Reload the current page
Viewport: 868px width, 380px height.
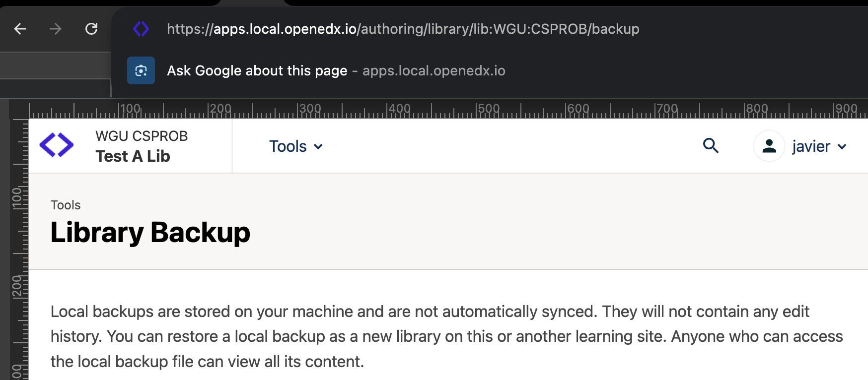click(91, 29)
